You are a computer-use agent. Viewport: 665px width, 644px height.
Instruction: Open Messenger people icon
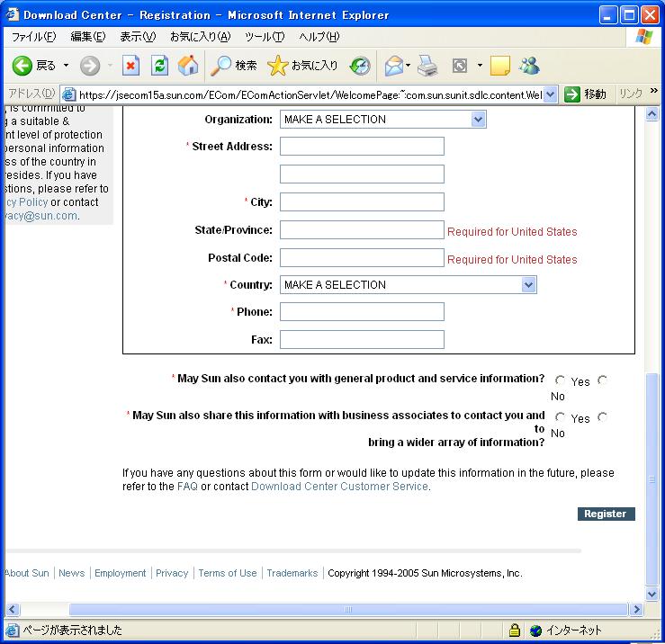point(529,66)
